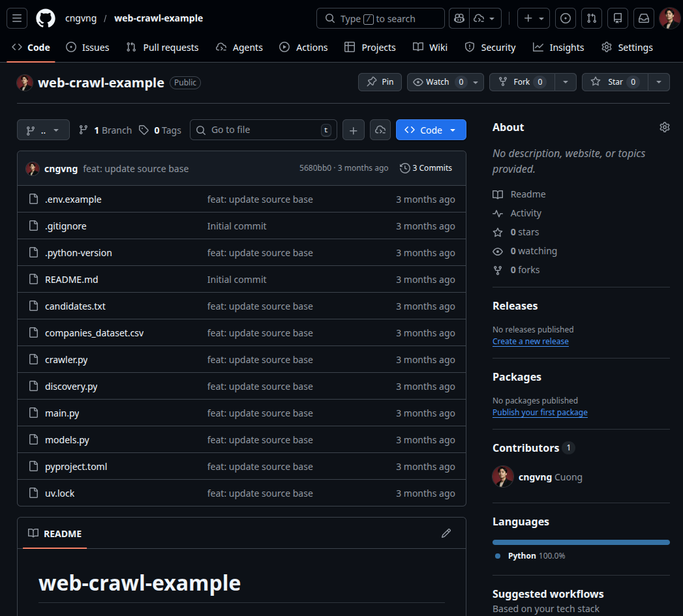Click owner avatar next to repository title
The width and height of the screenshot is (683, 616).
[x=25, y=83]
